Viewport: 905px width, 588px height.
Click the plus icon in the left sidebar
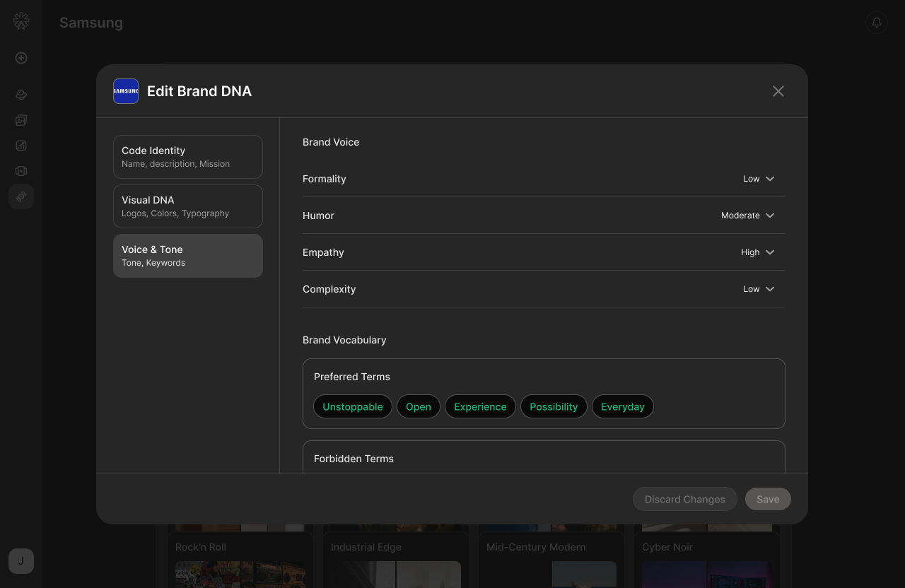(x=21, y=58)
